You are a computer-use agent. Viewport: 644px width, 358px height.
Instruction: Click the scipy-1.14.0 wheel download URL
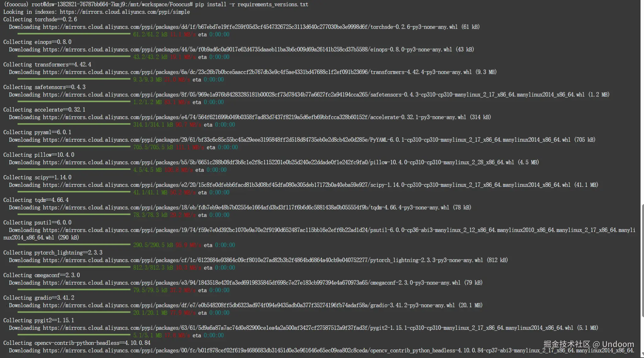(306, 185)
